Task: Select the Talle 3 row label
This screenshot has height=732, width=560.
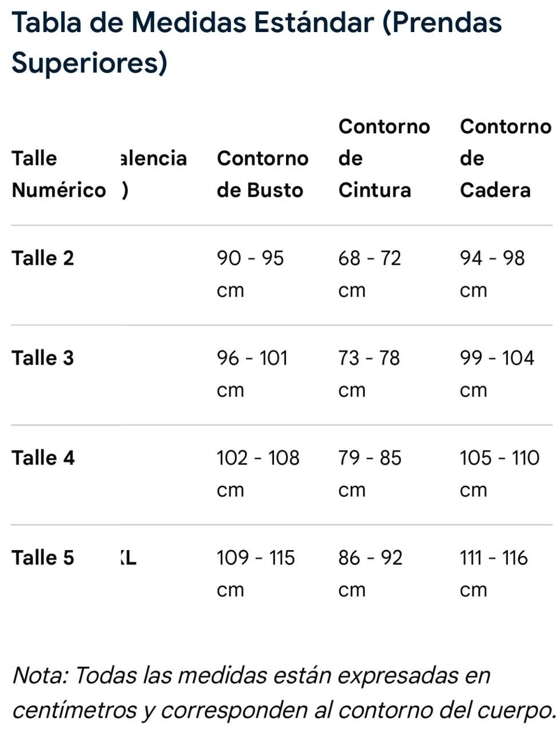Action: coord(43,358)
